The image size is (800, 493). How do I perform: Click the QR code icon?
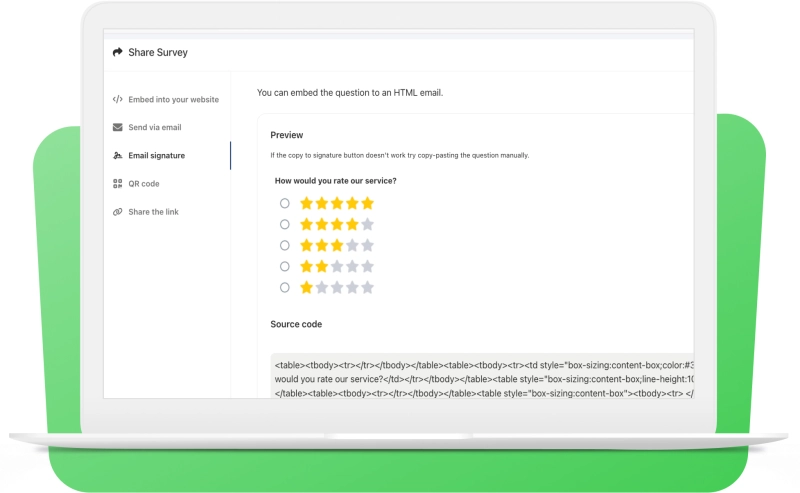[x=118, y=183]
